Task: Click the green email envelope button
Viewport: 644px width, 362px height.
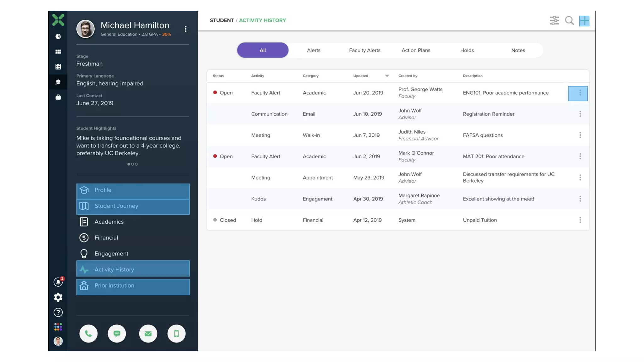Action: 148,333
